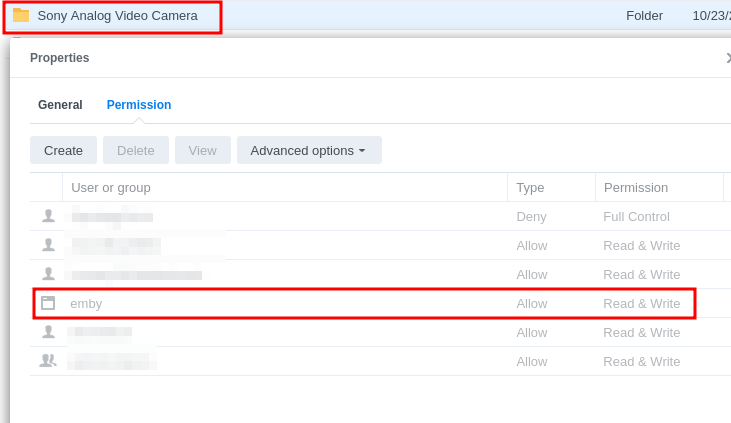Sort by the User or group column header

coord(111,187)
